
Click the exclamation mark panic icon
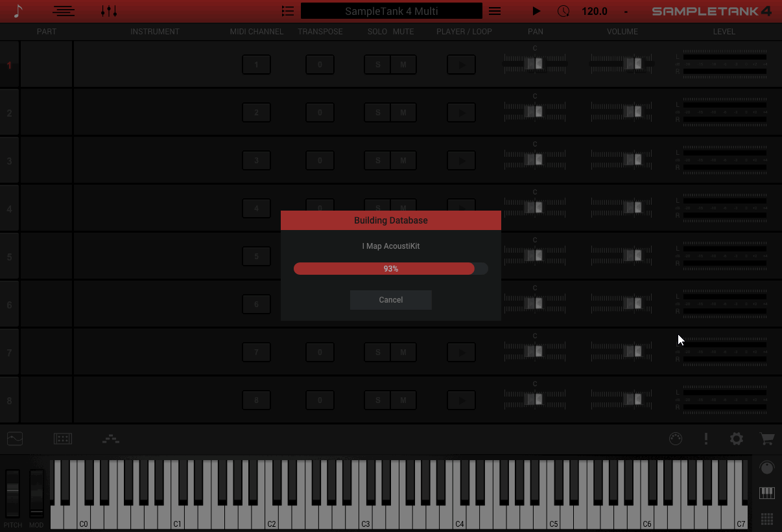(x=706, y=439)
